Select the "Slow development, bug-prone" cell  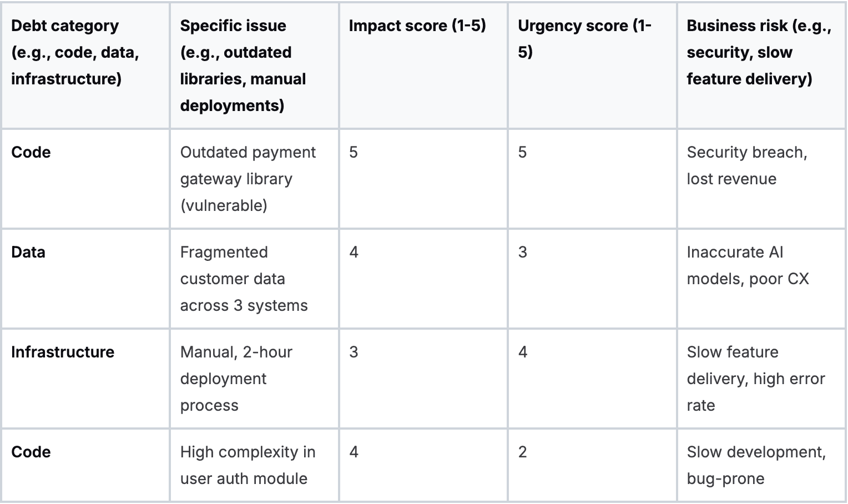(756, 465)
